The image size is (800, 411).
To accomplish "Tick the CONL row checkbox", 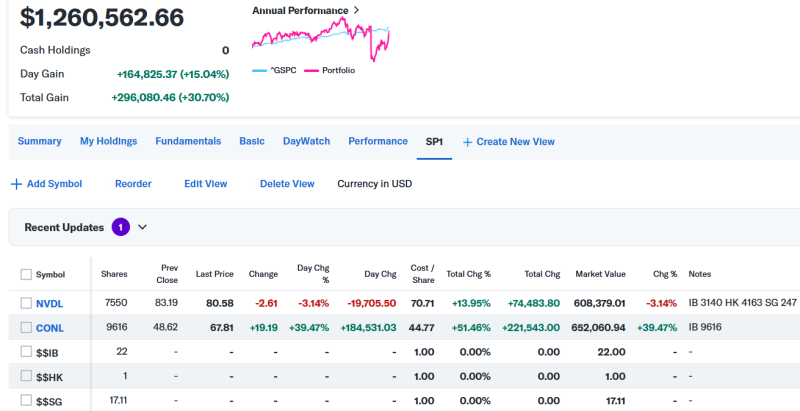I will [26, 327].
